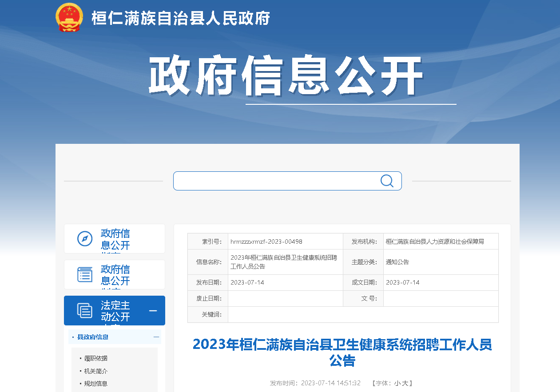Screen dimensions: 560x392
Task: Click the 废止日期 label cell
Action: point(208,298)
